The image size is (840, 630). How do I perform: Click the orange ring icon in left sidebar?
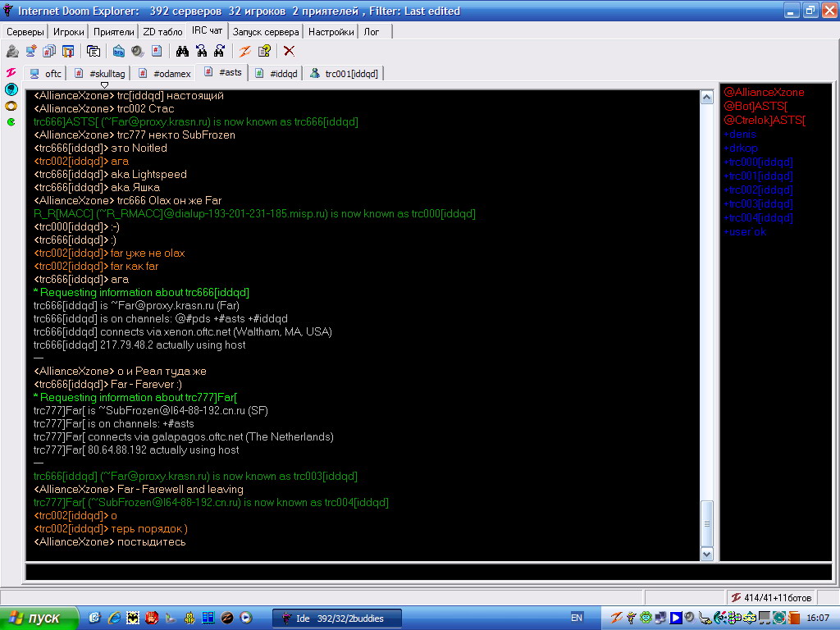coord(11,106)
